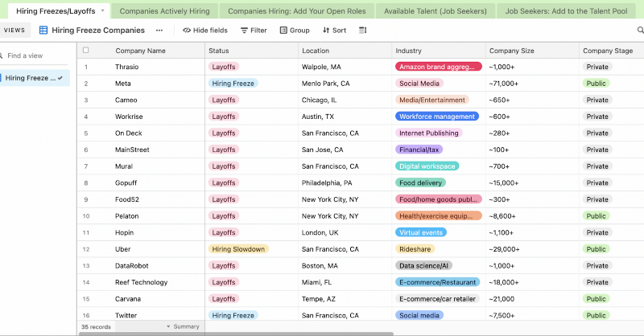Select the Tempe, AZ location cell
The image size is (644, 336).
coord(345,299)
